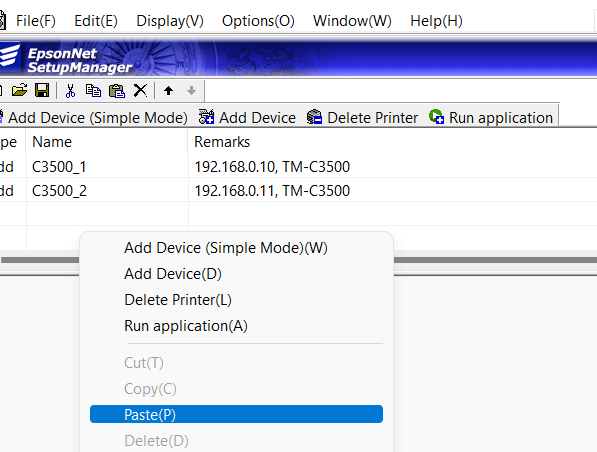
Task: Open the Options(O) menu
Action: pos(258,21)
